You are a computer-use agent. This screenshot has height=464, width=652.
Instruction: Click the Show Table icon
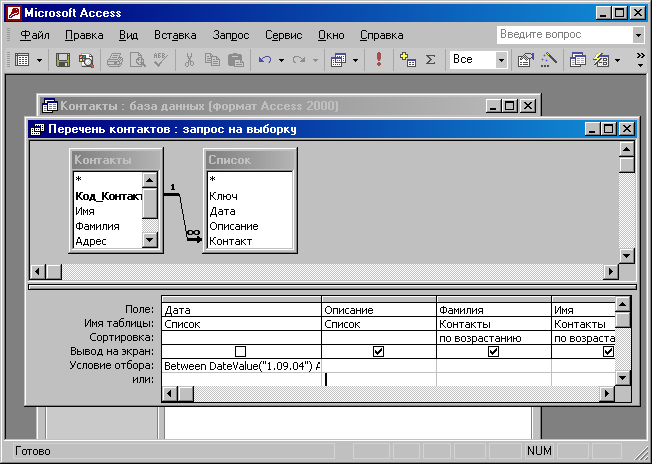[x=408, y=60]
